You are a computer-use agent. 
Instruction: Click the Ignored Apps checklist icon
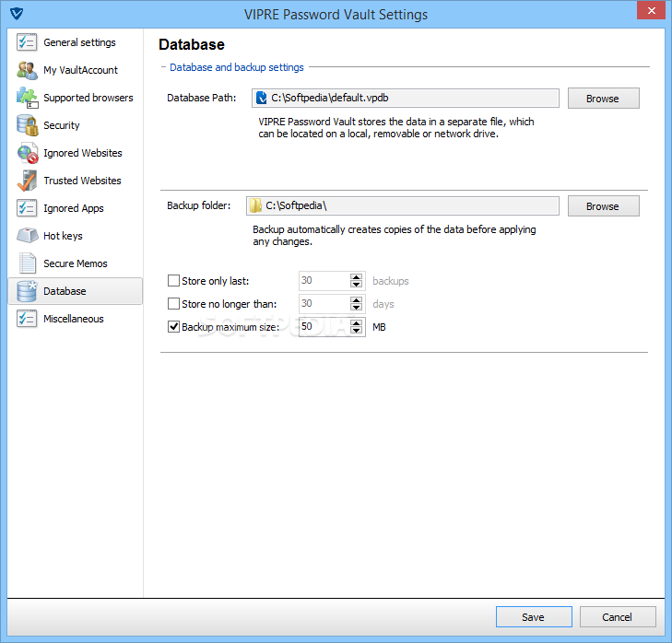(x=27, y=208)
